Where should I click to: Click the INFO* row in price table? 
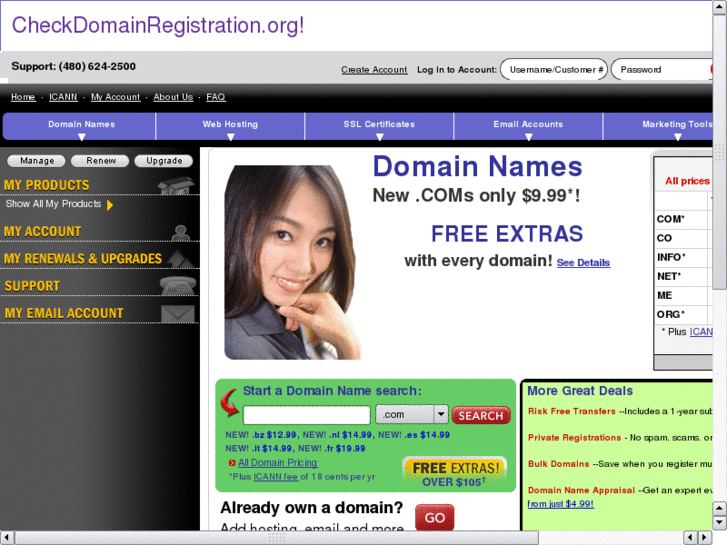pos(683,257)
